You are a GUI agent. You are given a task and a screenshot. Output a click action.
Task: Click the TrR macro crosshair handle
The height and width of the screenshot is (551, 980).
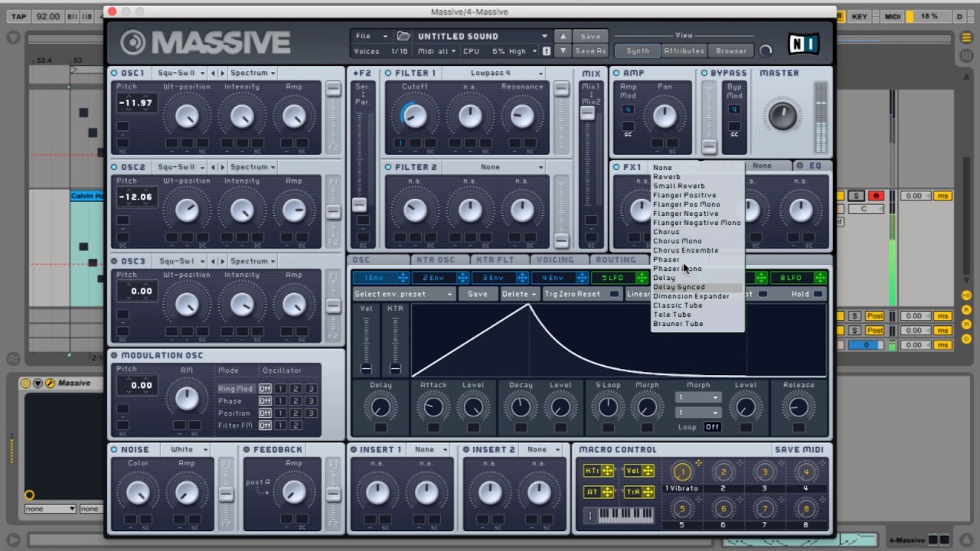click(648, 492)
